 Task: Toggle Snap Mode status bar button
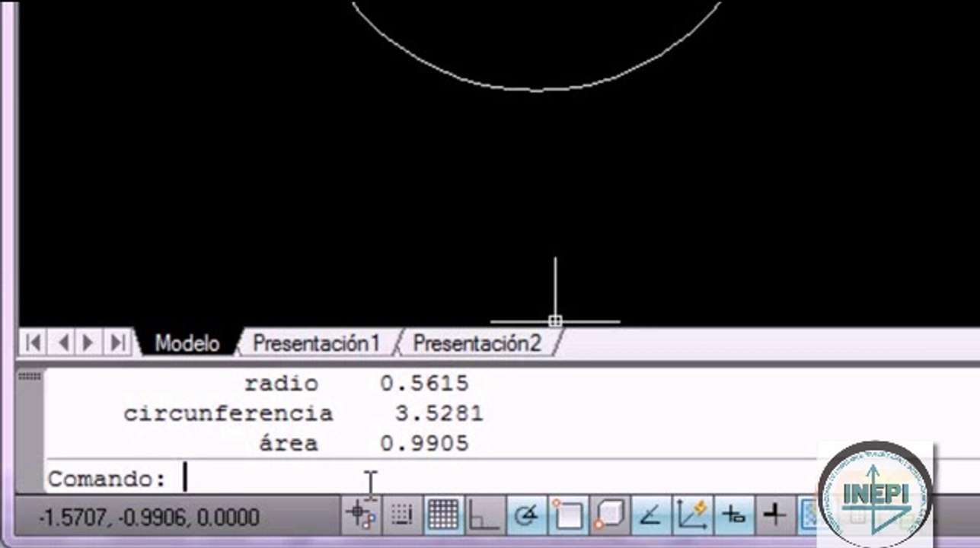pyautogui.click(x=401, y=516)
